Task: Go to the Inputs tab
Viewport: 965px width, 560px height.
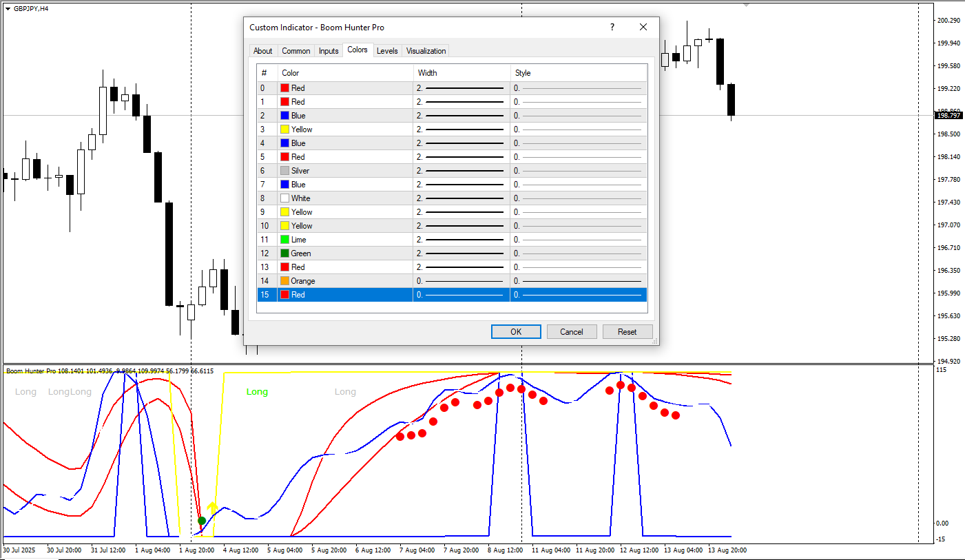Action: tap(329, 51)
